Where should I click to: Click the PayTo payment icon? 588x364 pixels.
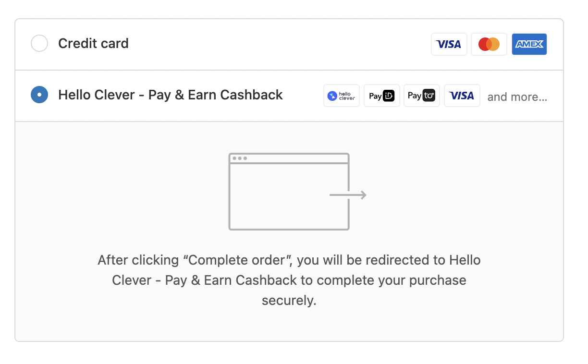(x=421, y=96)
